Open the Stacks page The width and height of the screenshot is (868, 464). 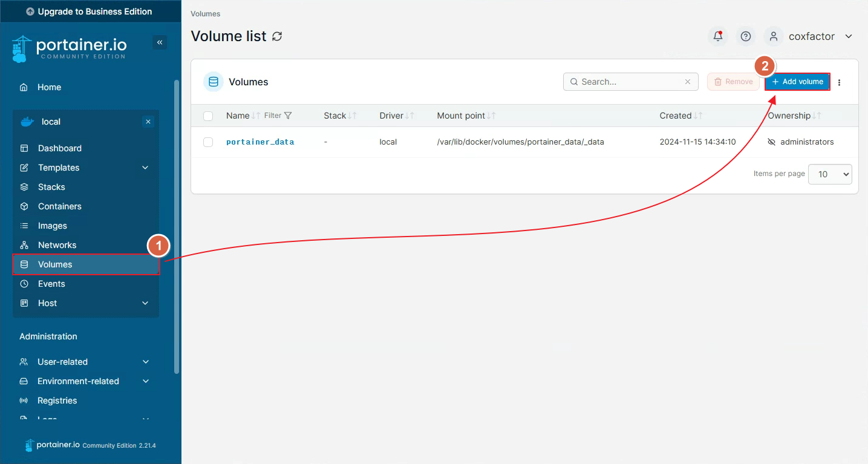click(85, 187)
